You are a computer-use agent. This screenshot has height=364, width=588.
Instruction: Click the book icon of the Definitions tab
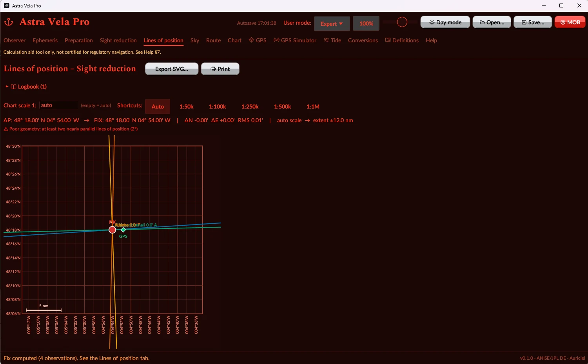pyautogui.click(x=388, y=40)
